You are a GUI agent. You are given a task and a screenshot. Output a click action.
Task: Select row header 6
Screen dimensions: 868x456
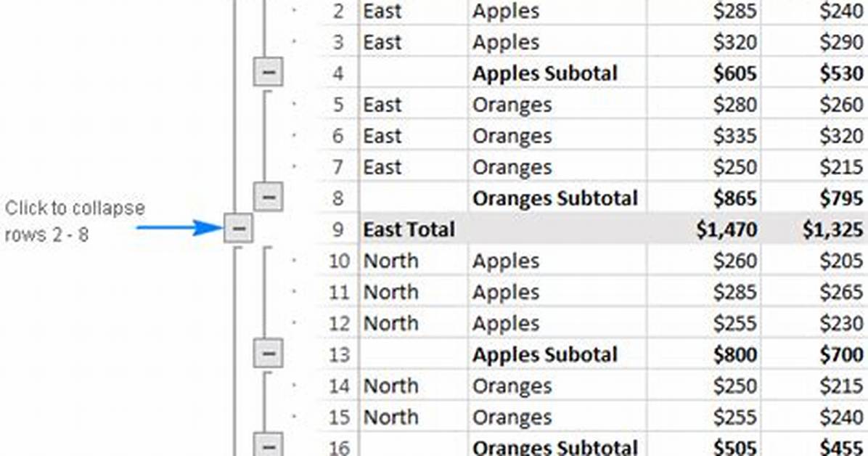(x=338, y=136)
